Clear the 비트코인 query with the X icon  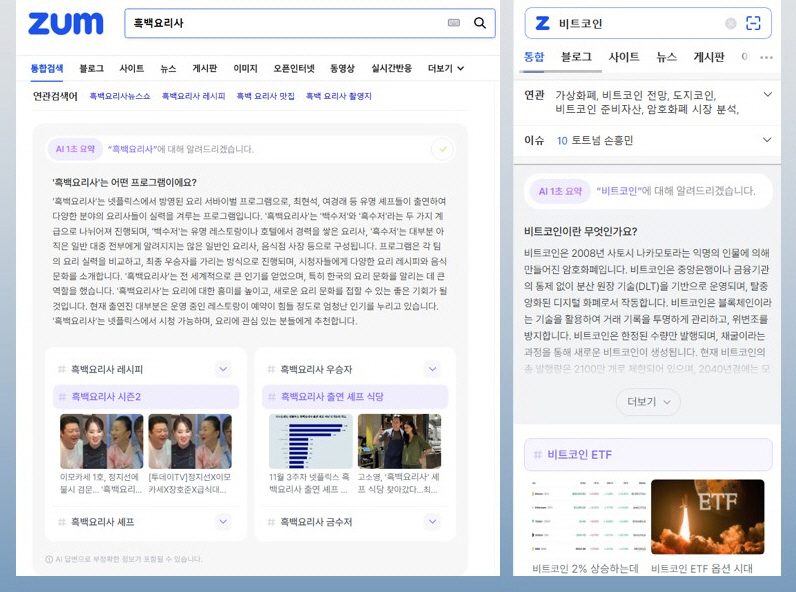coord(731,23)
